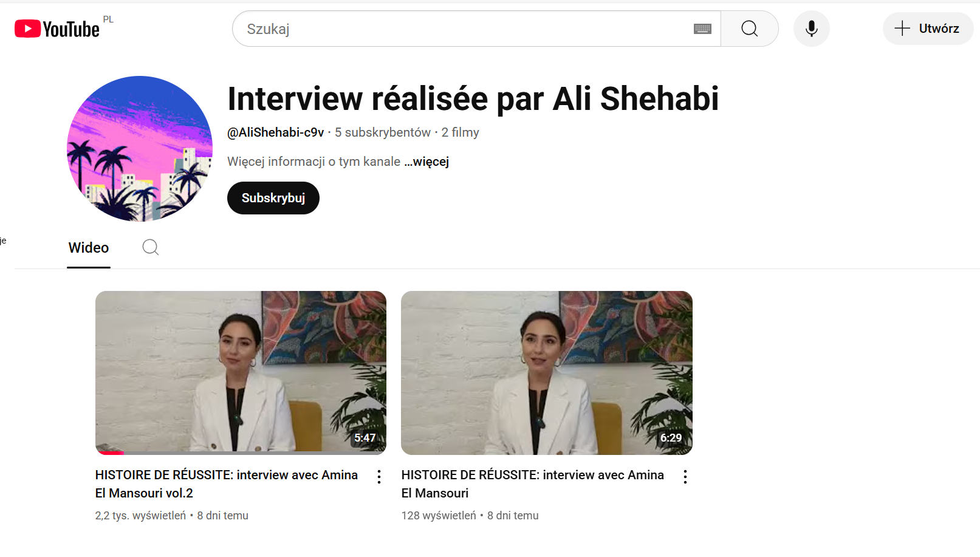Click the plus icon on Utwórz

click(902, 29)
